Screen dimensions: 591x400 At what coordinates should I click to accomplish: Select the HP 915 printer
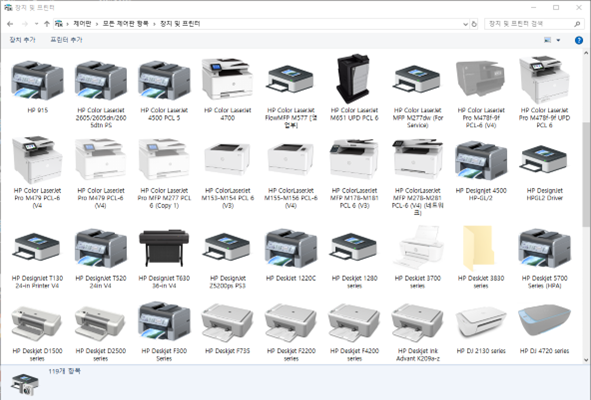click(37, 86)
